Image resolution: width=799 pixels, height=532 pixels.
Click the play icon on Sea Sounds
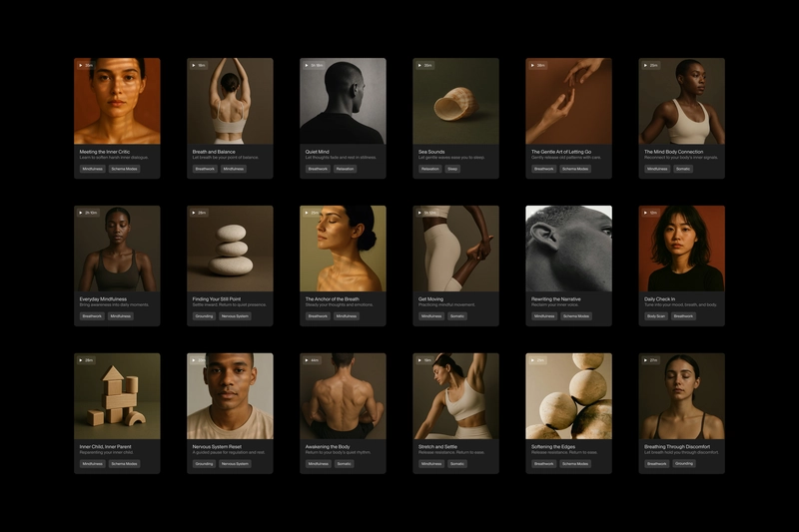pyautogui.click(x=419, y=65)
